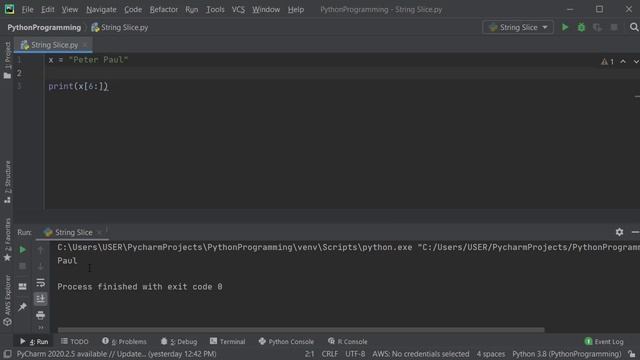Open the Python Console tab
The image size is (640, 360).
pos(286,341)
